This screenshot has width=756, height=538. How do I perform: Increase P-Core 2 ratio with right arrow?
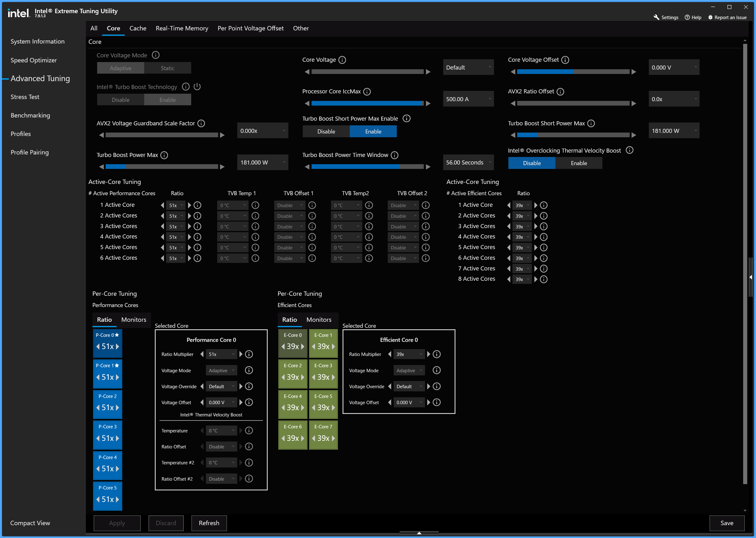tap(117, 408)
